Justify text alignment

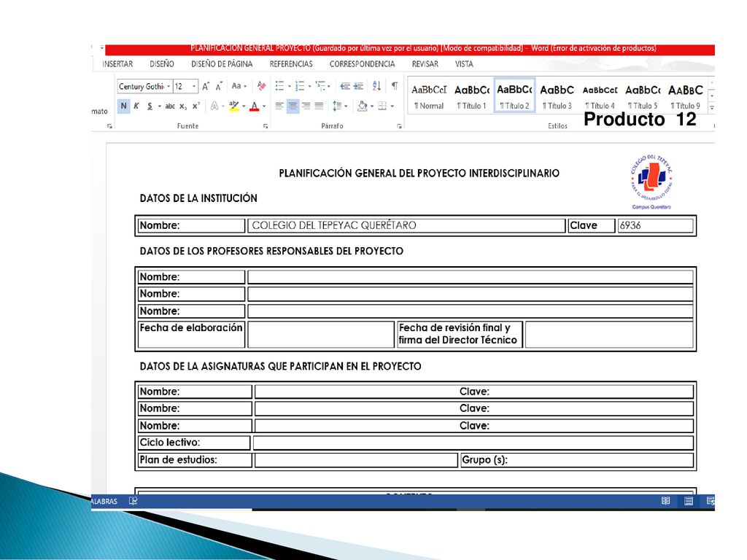pyautogui.click(x=319, y=106)
